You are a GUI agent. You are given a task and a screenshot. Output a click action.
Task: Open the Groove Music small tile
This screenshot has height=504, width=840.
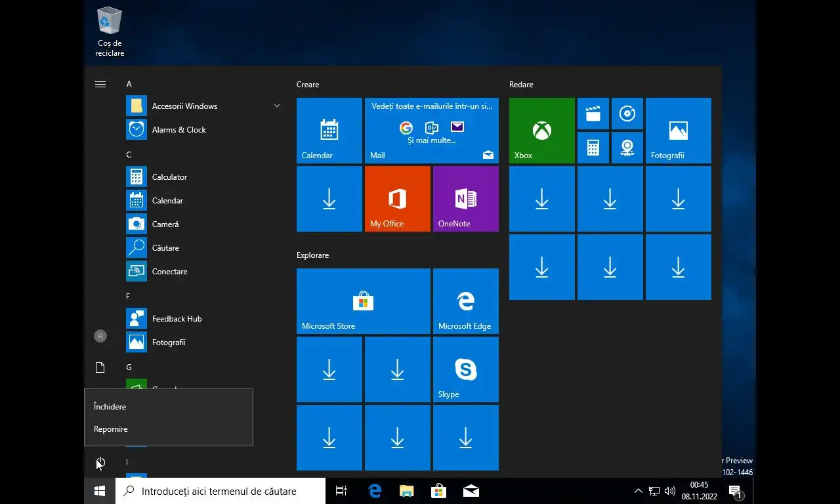click(x=627, y=114)
